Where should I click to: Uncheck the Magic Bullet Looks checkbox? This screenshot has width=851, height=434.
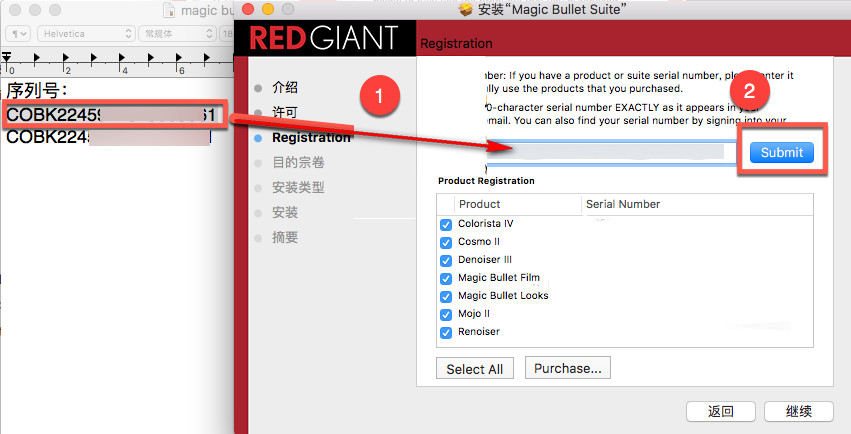pos(446,297)
